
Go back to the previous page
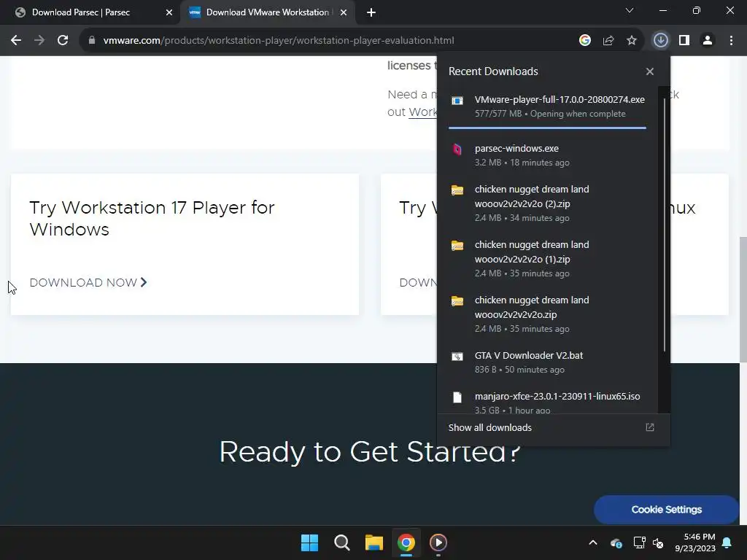[x=16, y=41]
